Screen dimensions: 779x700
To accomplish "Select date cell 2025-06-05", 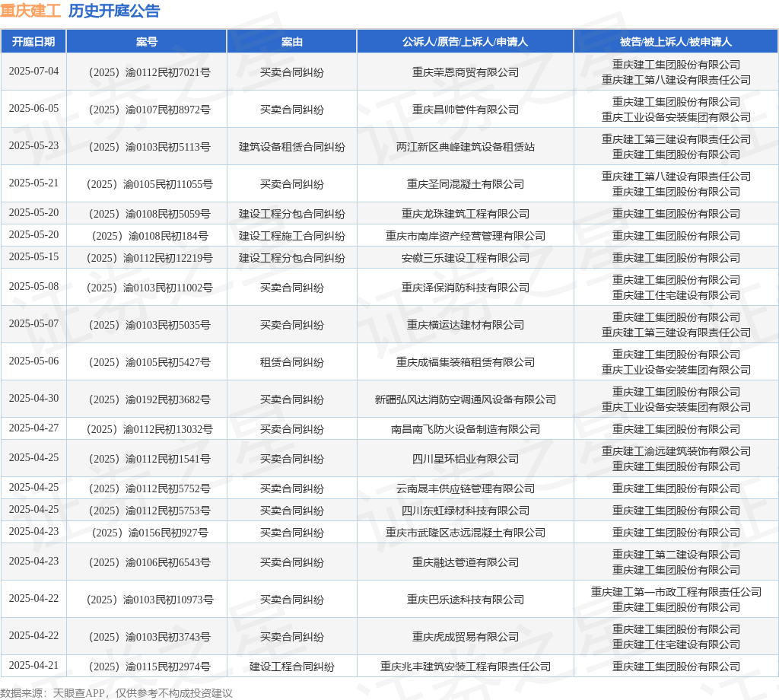I will coord(33,108).
